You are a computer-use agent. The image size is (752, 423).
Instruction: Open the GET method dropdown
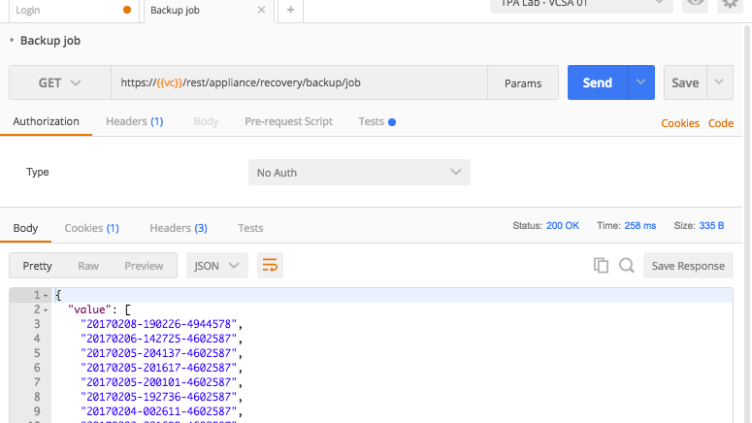(59, 83)
